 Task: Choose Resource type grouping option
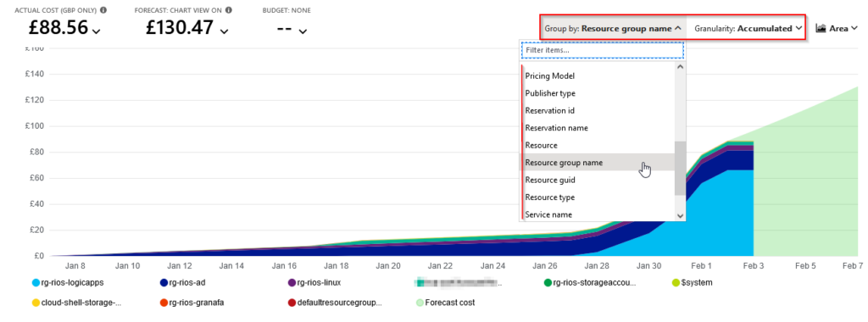597,197
